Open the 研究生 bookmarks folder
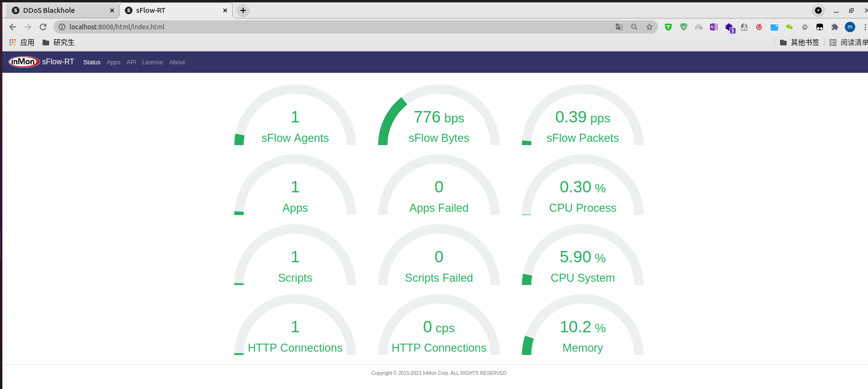The height and width of the screenshot is (389, 868). 59,43
